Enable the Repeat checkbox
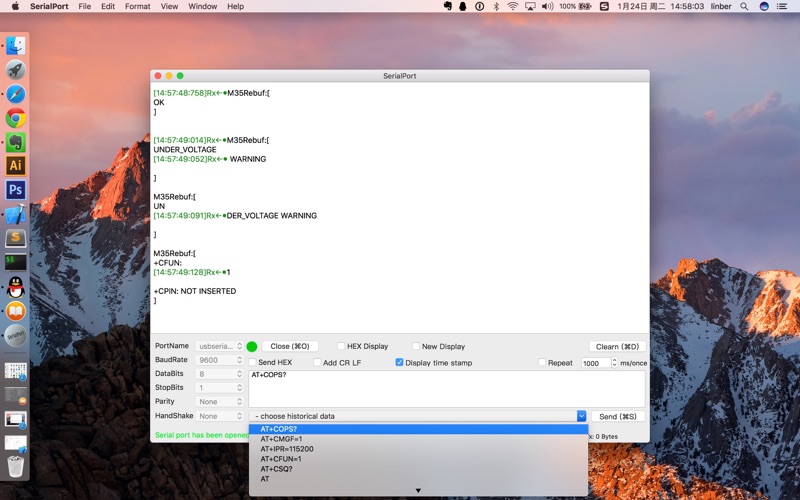800x500 pixels. click(543, 363)
